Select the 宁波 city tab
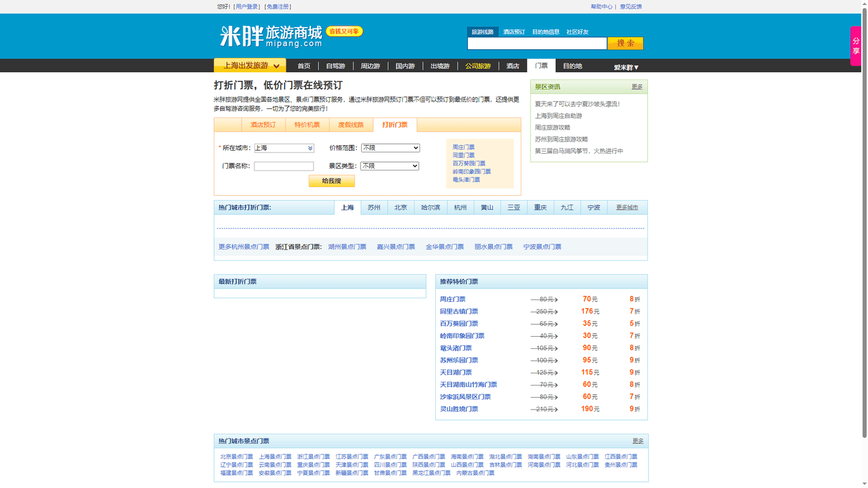Screen dimensions: 868x488 594,207
